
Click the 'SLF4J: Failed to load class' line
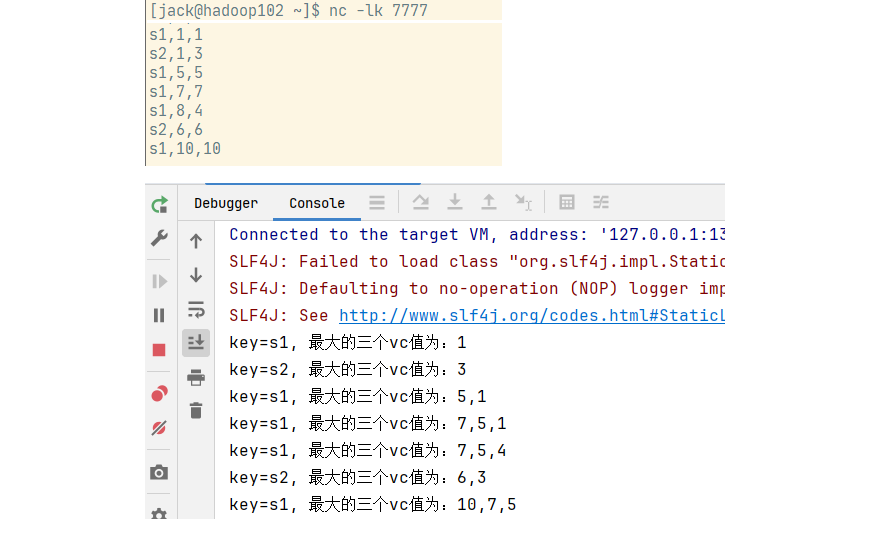(x=477, y=261)
